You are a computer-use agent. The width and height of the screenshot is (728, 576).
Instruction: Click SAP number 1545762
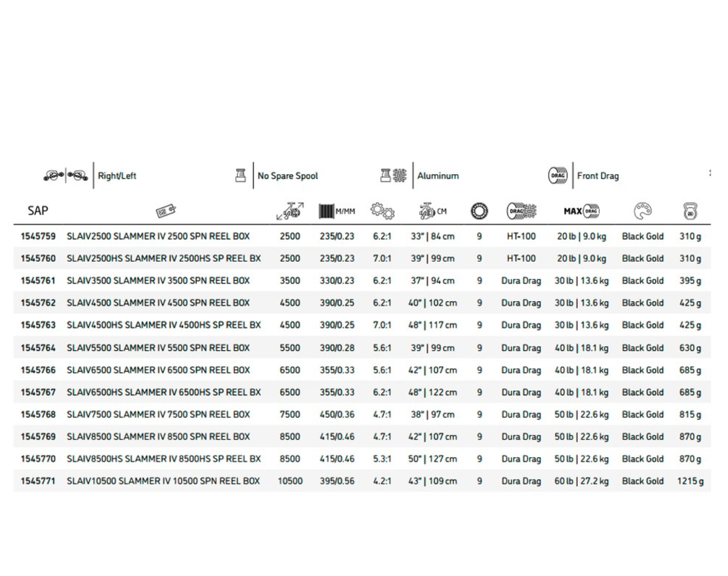pos(38,303)
